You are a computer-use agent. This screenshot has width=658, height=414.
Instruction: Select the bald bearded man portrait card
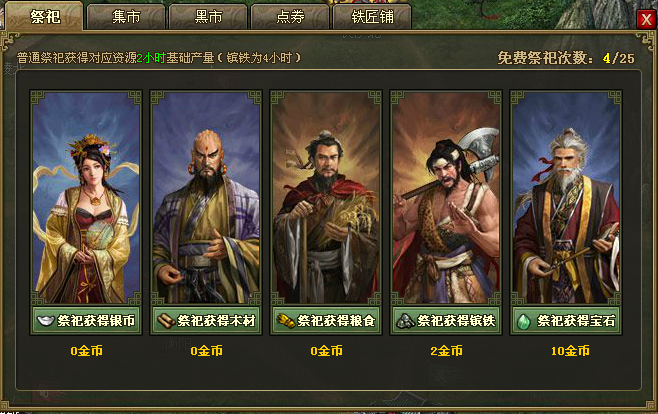206,198
